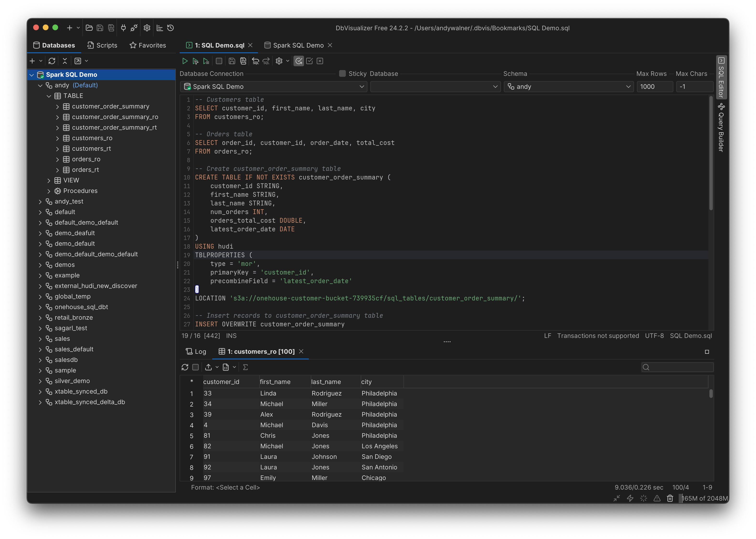Open the Log tab in results

coord(196,352)
